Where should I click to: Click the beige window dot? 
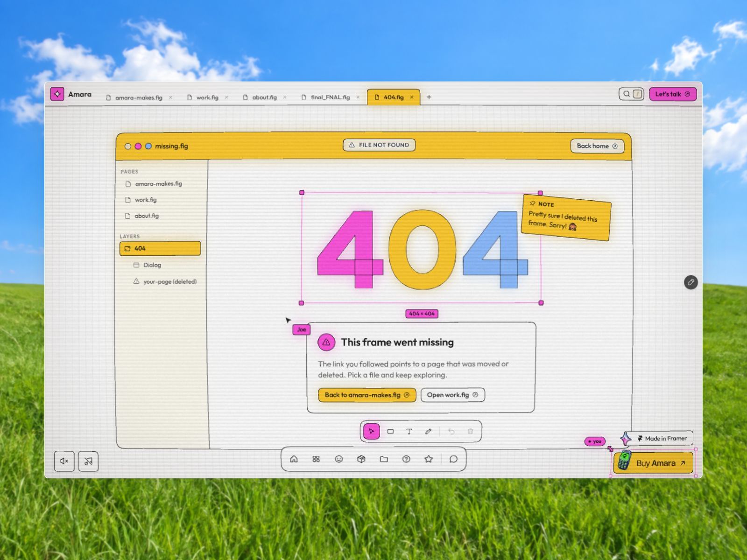click(x=128, y=146)
